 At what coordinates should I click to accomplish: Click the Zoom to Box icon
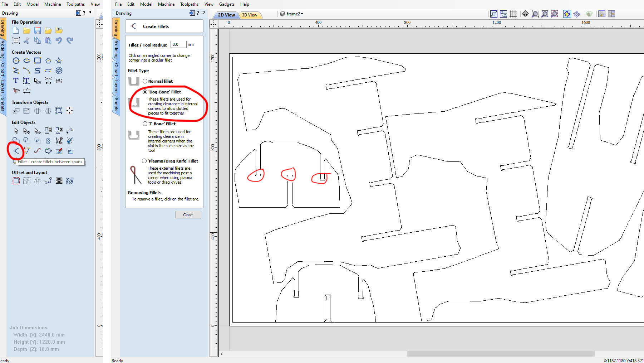(x=535, y=14)
